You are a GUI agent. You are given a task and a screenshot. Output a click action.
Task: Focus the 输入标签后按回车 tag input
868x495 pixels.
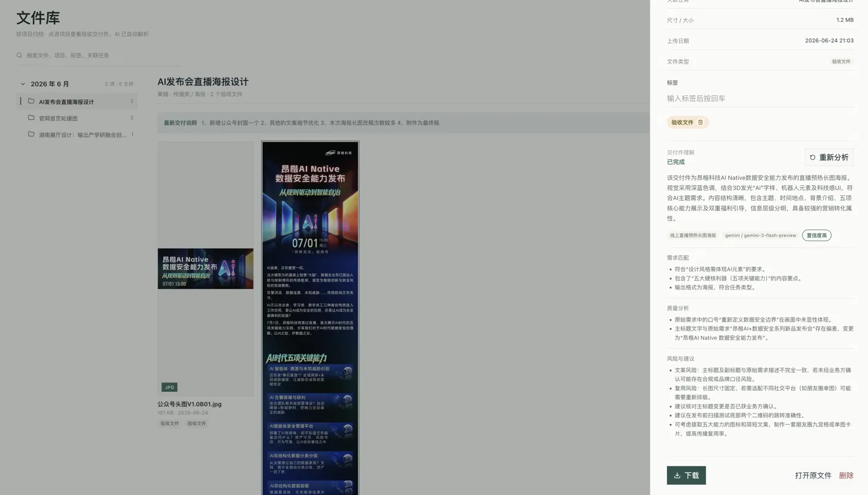pos(760,98)
